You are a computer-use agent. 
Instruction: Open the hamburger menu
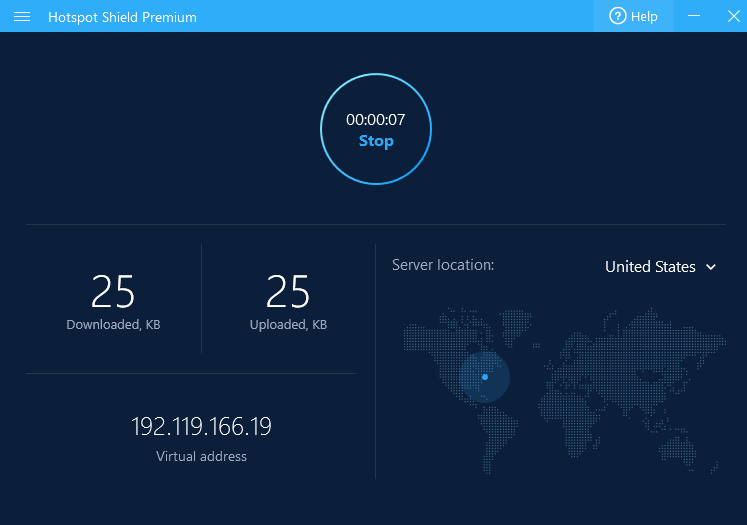point(22,17)
